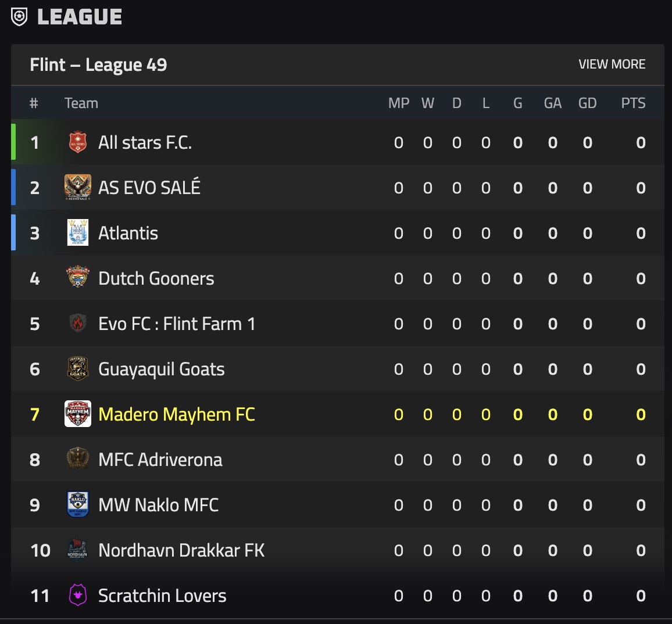Click the Madero Mayhem FC logo
This screenshot has width=672, height=624.
78,414
